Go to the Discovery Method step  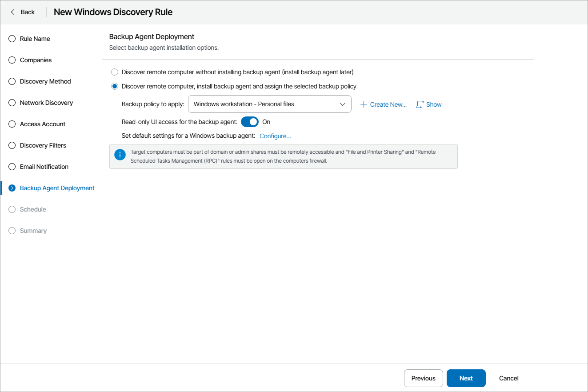tap(45, 81)
